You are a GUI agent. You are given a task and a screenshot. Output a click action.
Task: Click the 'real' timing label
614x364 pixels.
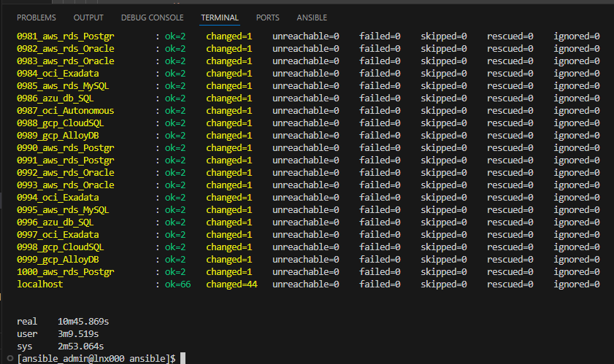[27, 322]
